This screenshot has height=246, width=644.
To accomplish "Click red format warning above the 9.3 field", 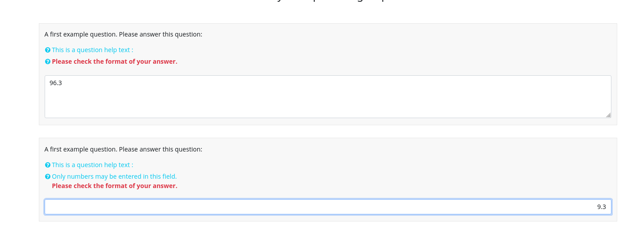I will [x=114, y=186].
